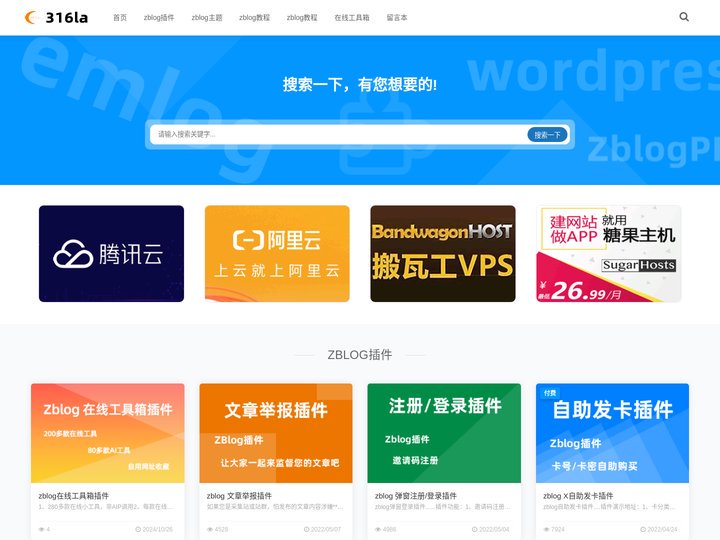The width and height of the screenshot is (720, 540).
Task: Click the 2022/04/24 date text
Action: pos(662,529)
